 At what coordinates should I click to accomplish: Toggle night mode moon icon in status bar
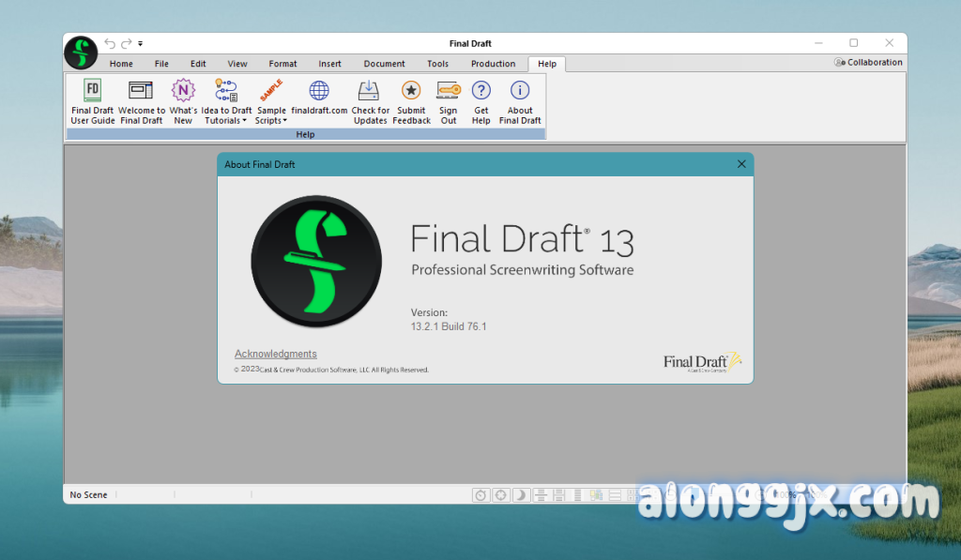(x=523, y=495)
